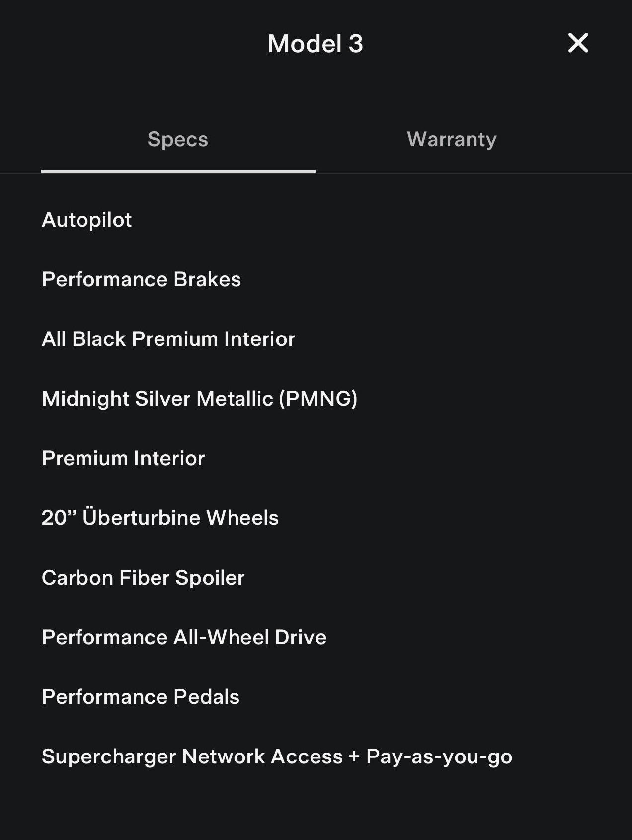Image resolution: width=632 pixels, height=840 pixels.
Task: Click the underline indicator beneath Specs
Action: (x=178, y=171)
